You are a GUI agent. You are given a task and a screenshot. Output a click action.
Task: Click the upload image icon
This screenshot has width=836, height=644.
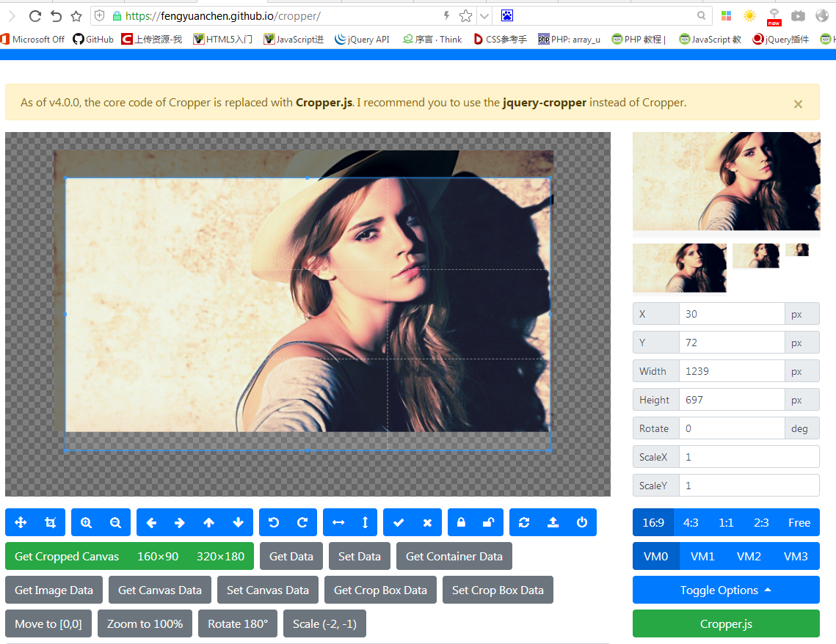[553, 522]
